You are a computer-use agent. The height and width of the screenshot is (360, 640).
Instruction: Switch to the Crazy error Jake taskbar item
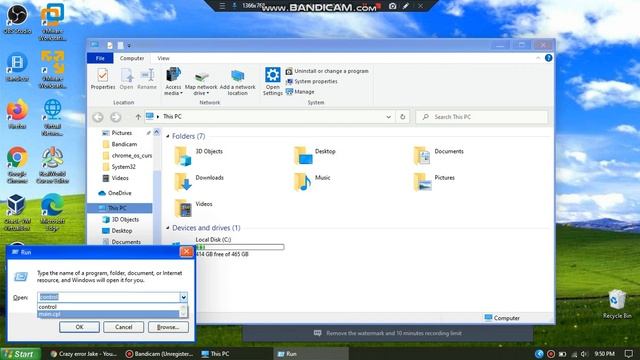tap(84, 354)
